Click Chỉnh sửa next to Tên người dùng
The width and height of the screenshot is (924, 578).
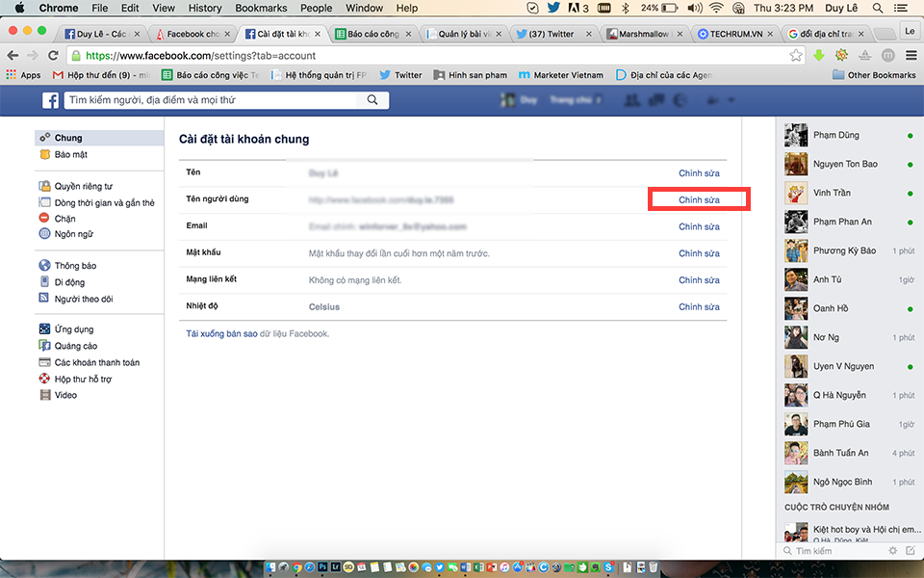700,198
